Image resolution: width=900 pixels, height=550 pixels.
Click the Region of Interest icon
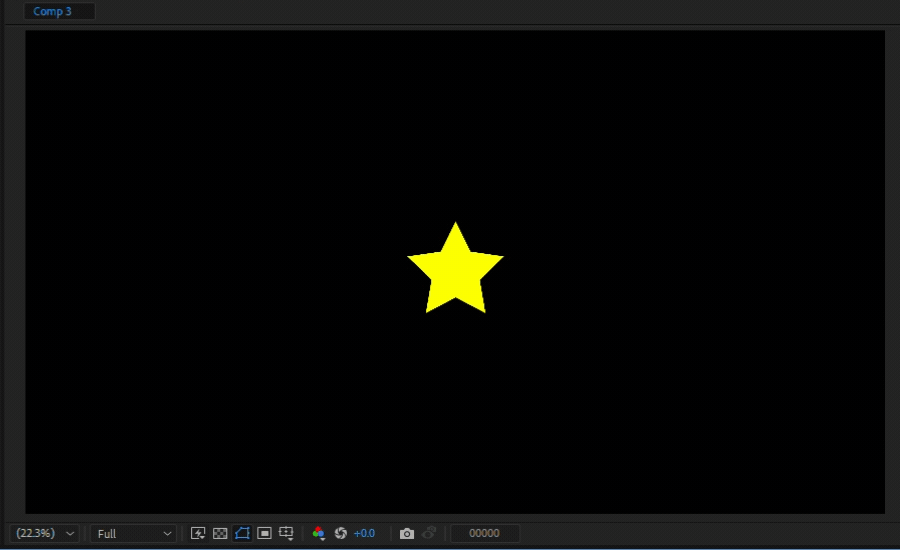coord(264,533)
